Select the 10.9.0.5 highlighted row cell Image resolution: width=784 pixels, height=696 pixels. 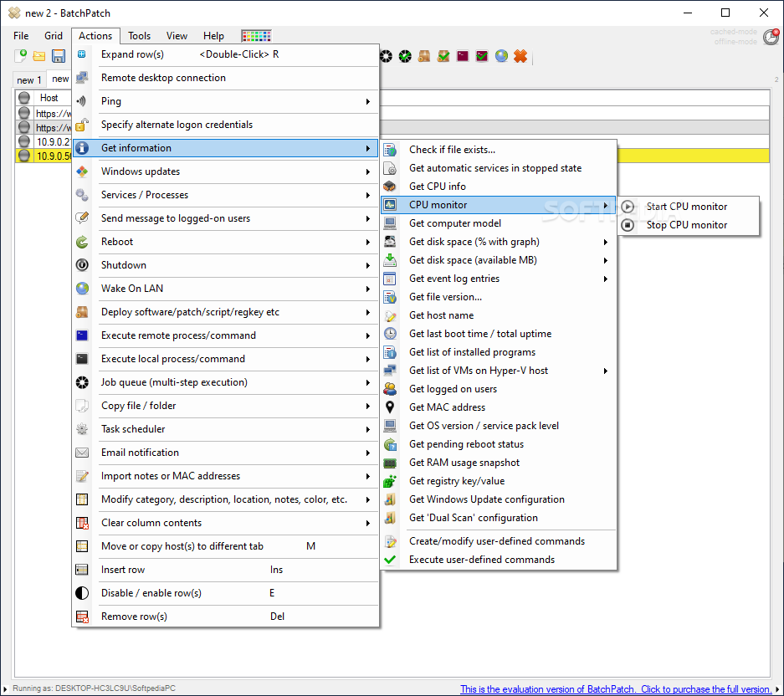pyautogui.click(x=53, y=156)
